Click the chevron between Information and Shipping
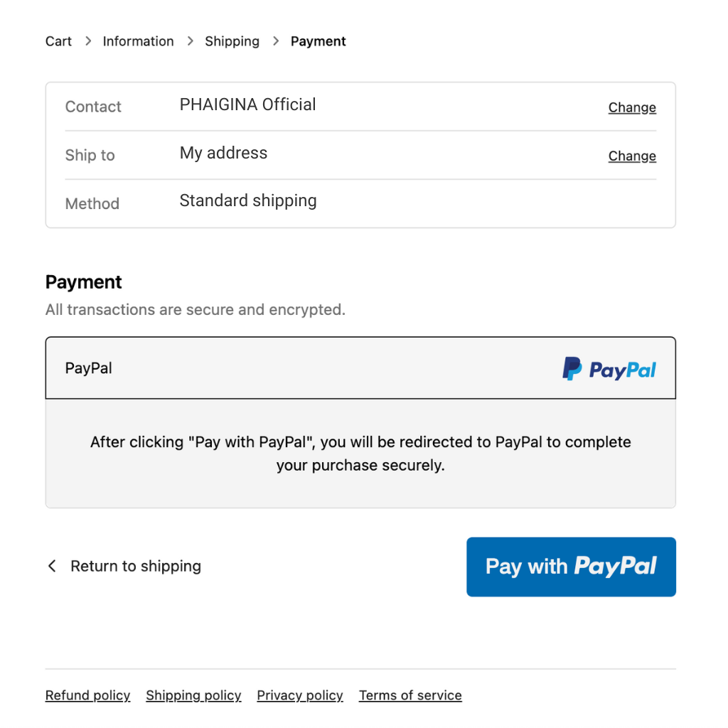Image resolution: width=728 pixels, height=728 pixels. tap(190, 41)
